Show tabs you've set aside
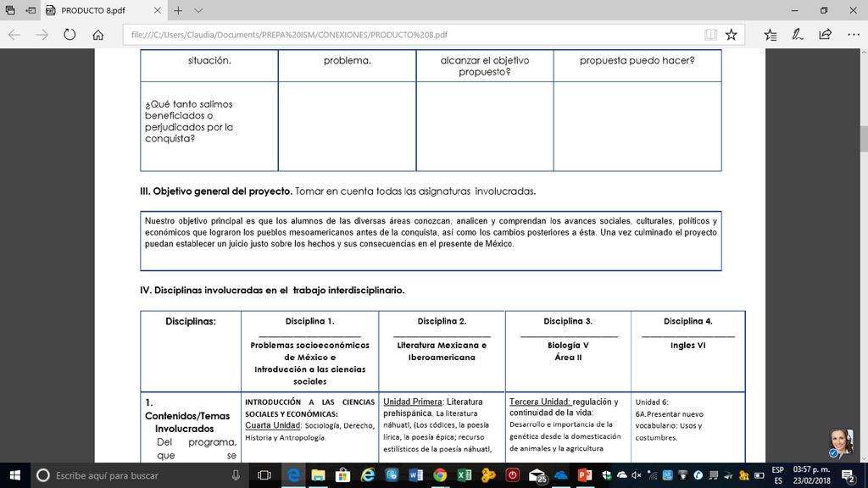 point(10,10)
